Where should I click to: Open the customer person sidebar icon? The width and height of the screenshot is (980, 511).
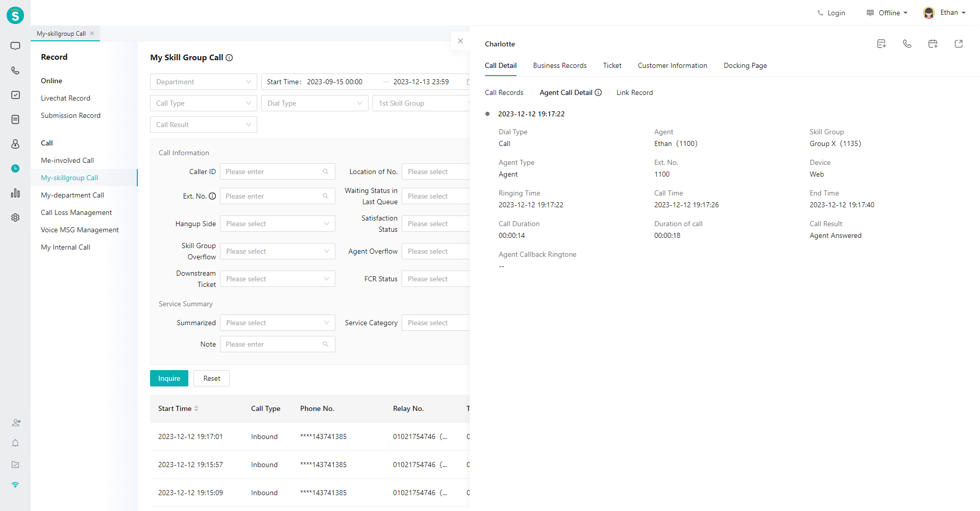(15, 144)
